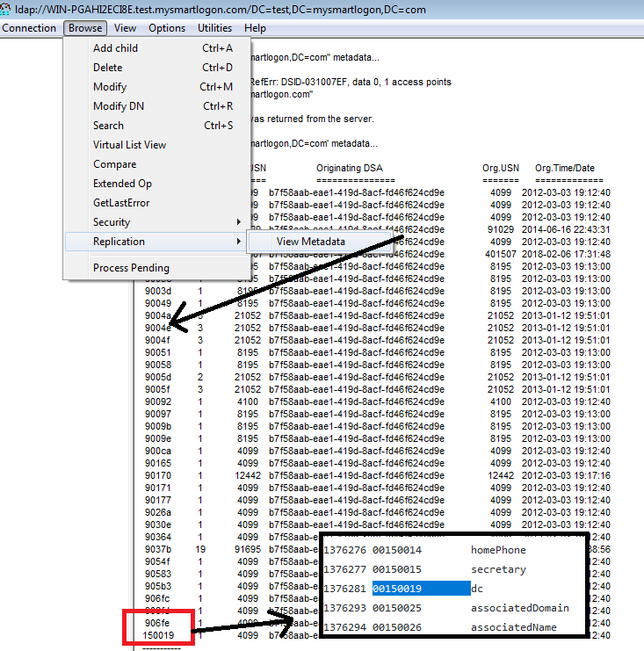Choose Search from the Browse menu
Screen dimensions: 644x651
(158, 126)
